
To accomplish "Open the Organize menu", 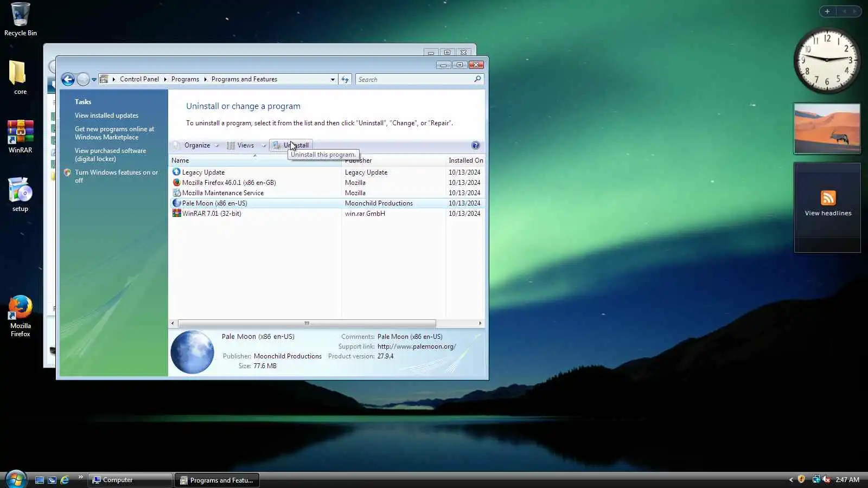I will (x=196, y=145).
